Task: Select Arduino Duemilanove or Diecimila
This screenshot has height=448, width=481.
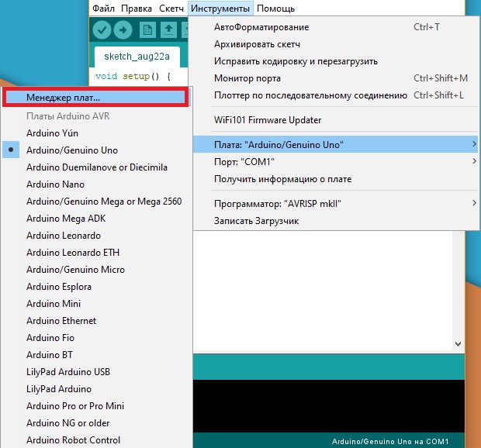Action: (96, 167)
